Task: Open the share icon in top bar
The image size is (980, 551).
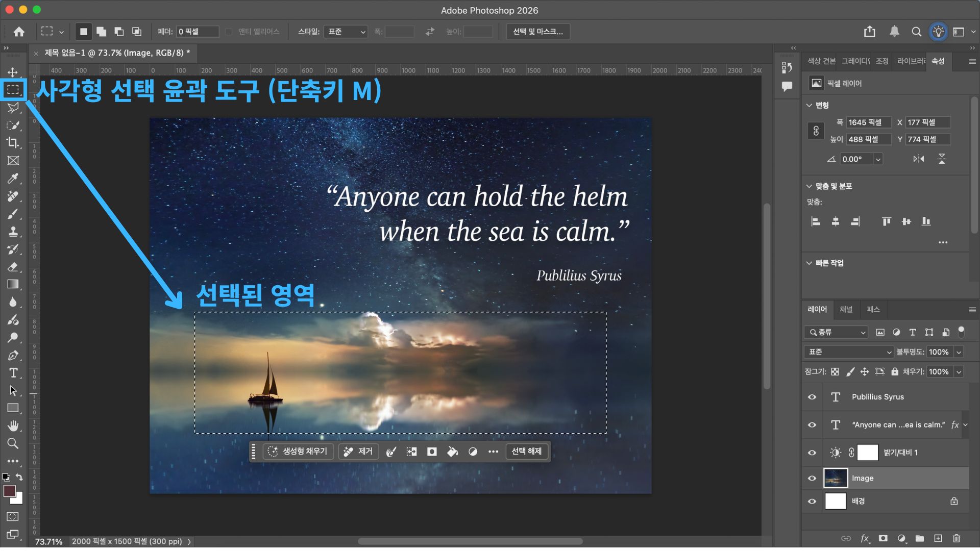Action: 870,32
